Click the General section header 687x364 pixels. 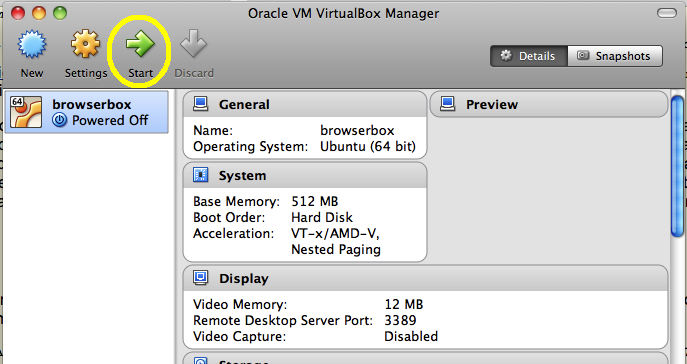pyautogui.click(x=305, y=104)
